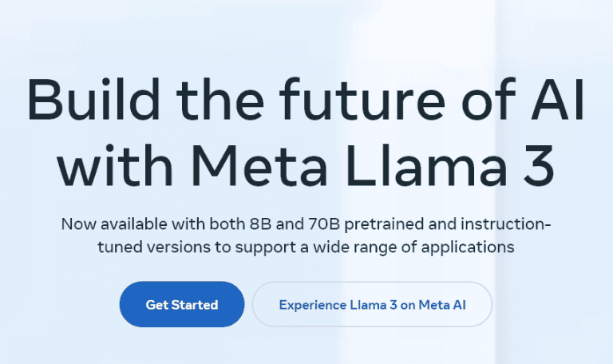613x364 pixels.
Task: Click 'Now available' at the start of the subtitle
Action: click(114, 224)
